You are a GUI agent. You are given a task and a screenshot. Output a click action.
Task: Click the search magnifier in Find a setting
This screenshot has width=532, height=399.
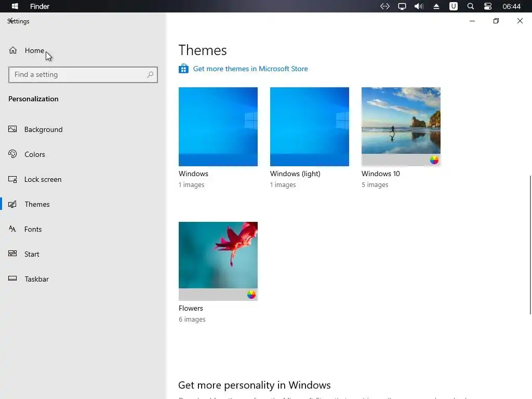pyautogui.click(x=150, y=74)
